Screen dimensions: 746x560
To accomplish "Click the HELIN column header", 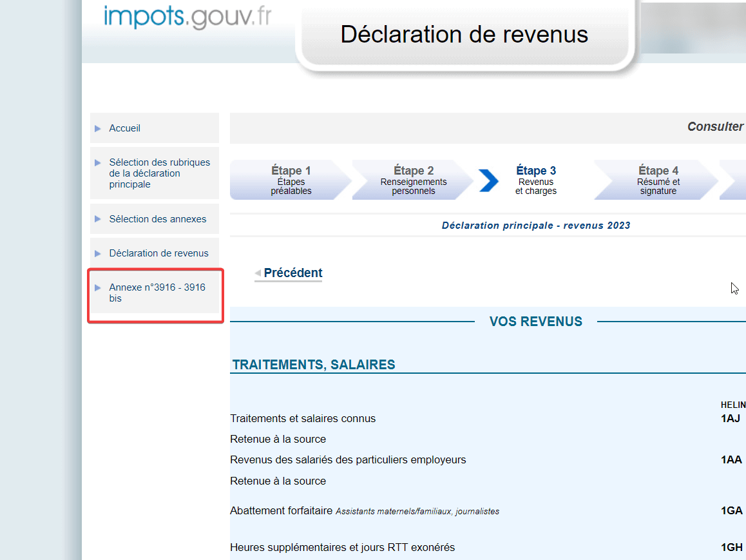I will tap(732, 405).
